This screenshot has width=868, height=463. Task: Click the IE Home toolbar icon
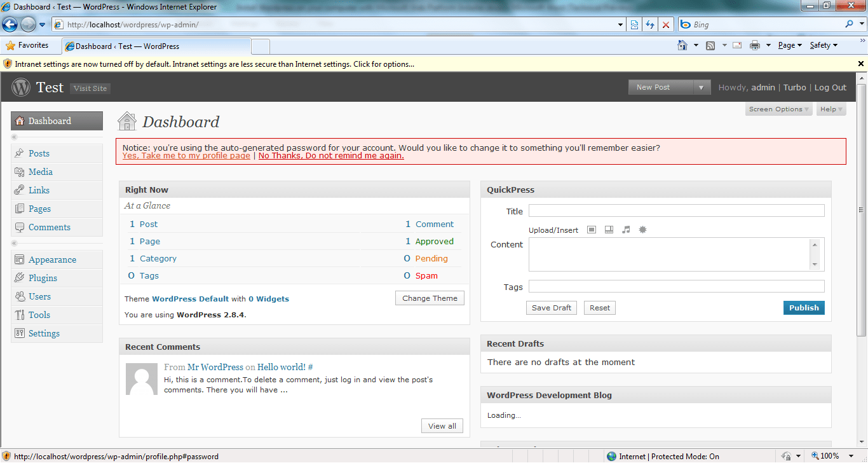(x=682, y=45)
